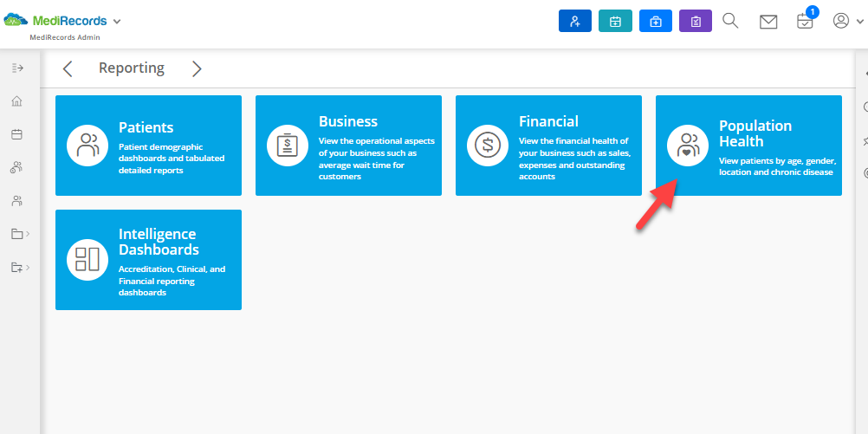Click the Business tile invoice icon
The height and width of the screenshot is (434, 868).
point(288,146)
